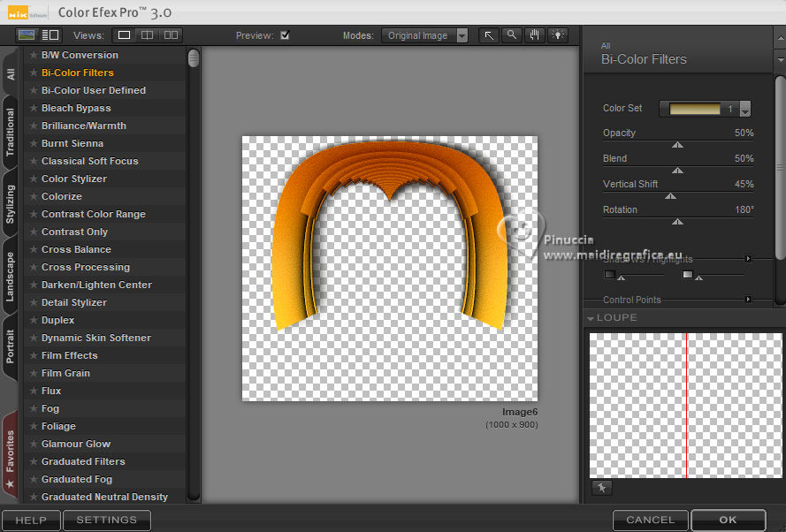Screen dimensions: 786x532
Task: Select Cross Processing filter in list
Action: tap(85, 267)
